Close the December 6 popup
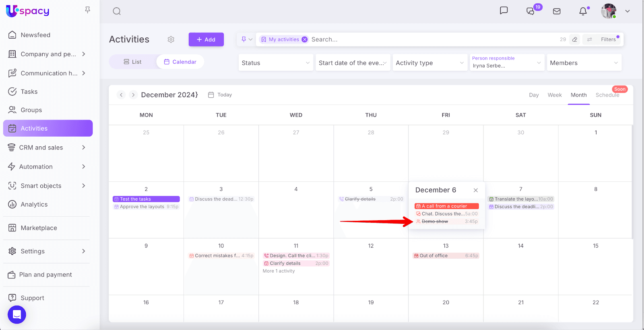 pos(476,190)
